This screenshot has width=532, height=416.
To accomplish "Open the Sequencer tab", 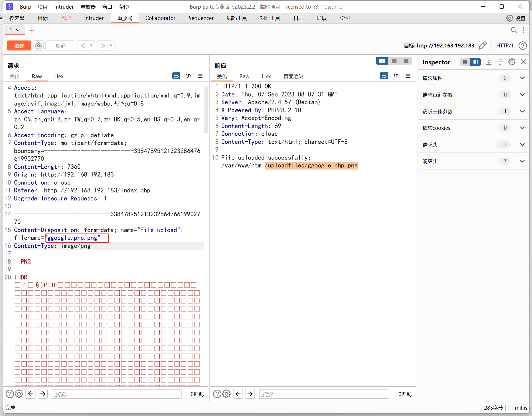I will (x=201, y=18).
